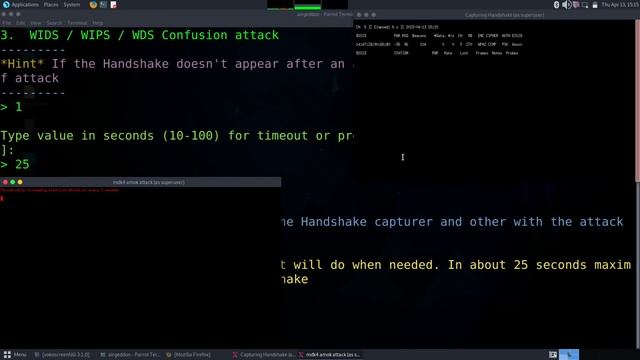Open Search menu in airgeddon terminal
Image resolution: width=640 pixels, height=360 pixels.
click(x=54, y=23)
